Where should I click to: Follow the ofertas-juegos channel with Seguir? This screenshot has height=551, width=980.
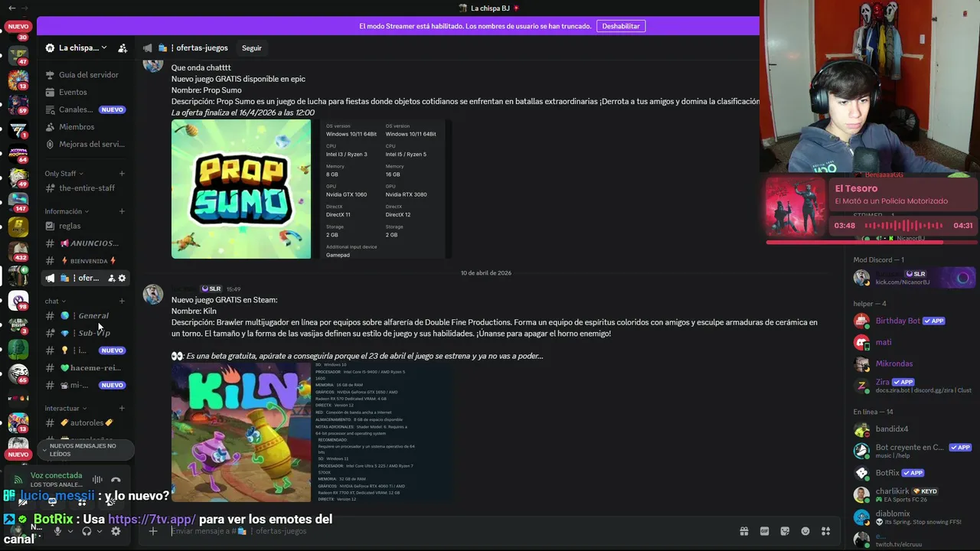coord(252,48)
